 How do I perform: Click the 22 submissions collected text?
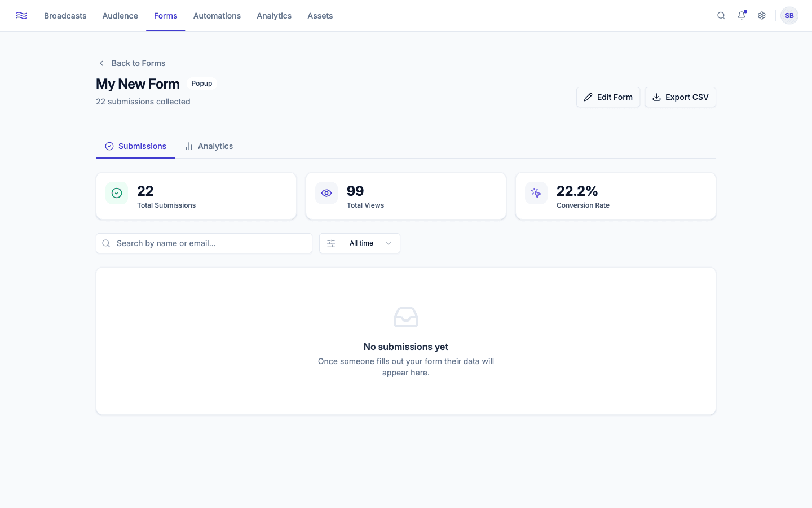coord(143,102)
